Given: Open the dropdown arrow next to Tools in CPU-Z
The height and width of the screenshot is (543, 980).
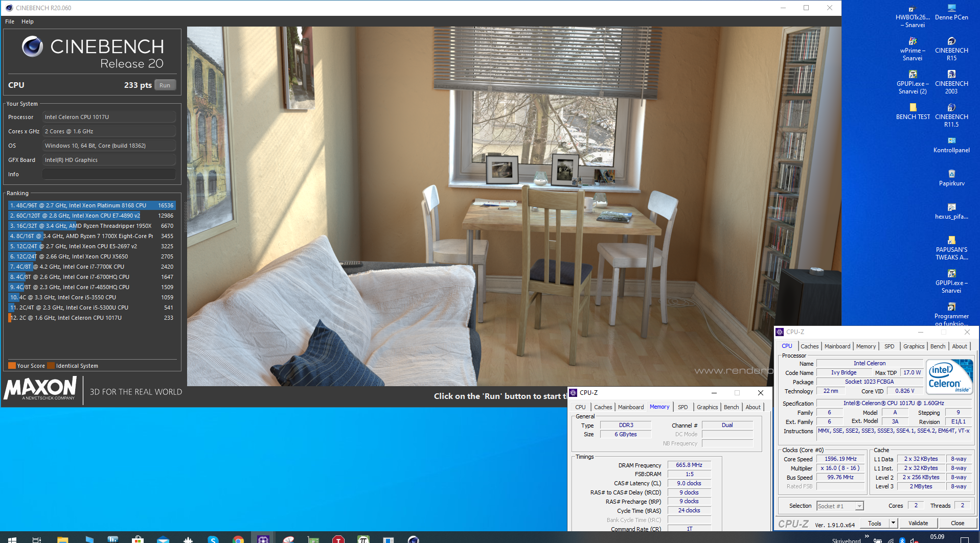Looking at the screenshot, I should (x=893, y=523).
